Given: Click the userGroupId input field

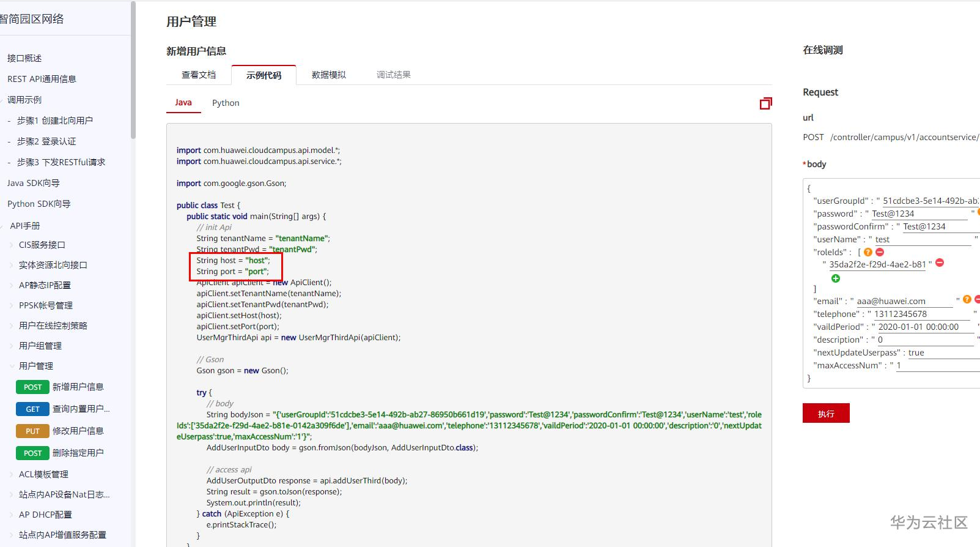Looking at the screenshot, I should tap(930, 201).
